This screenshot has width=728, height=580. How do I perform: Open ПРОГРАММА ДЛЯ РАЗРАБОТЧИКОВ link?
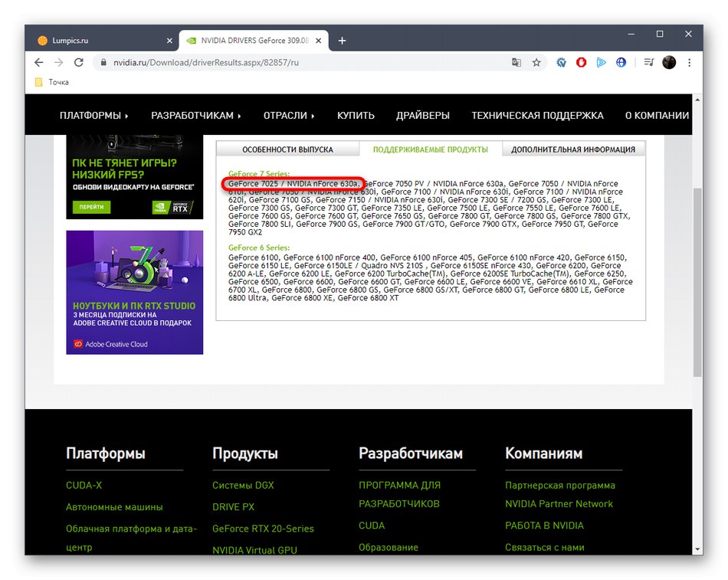(x=400, y=494)
